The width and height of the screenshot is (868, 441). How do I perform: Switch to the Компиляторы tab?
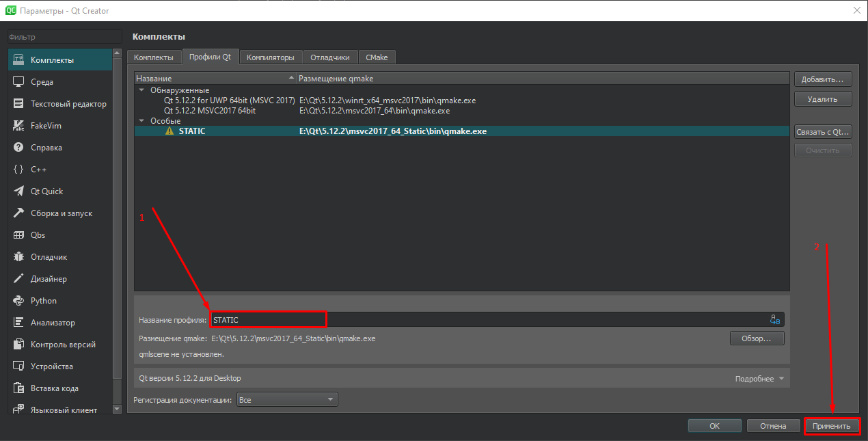271,57
